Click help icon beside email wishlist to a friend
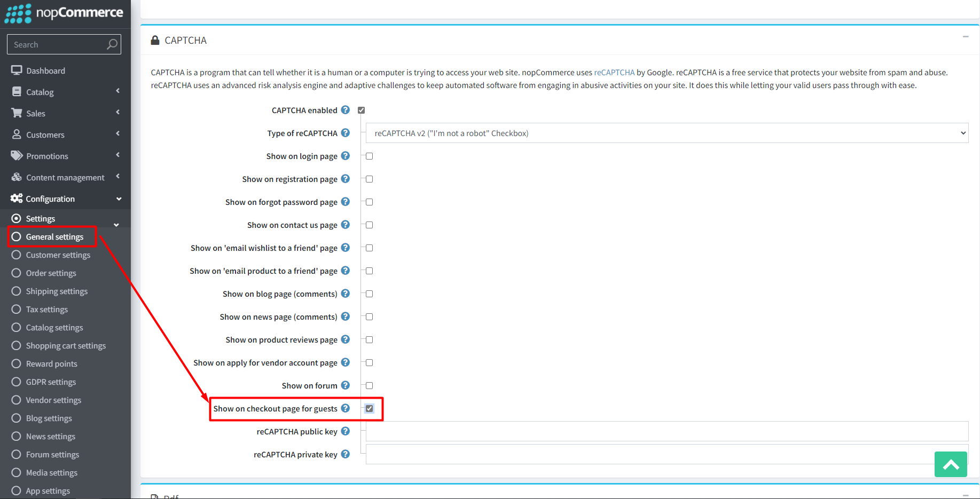Viewport: 980px width, 499px height. pos(346,248)
